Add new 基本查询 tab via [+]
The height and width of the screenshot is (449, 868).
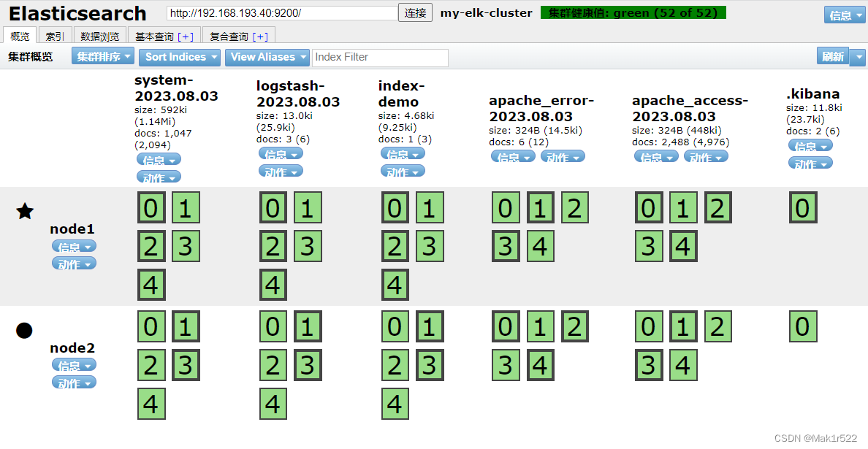click(186, 37)
